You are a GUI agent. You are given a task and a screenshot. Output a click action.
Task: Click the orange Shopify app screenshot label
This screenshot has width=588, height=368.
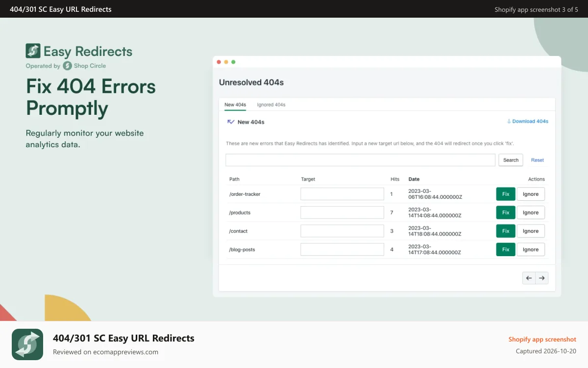542,340
